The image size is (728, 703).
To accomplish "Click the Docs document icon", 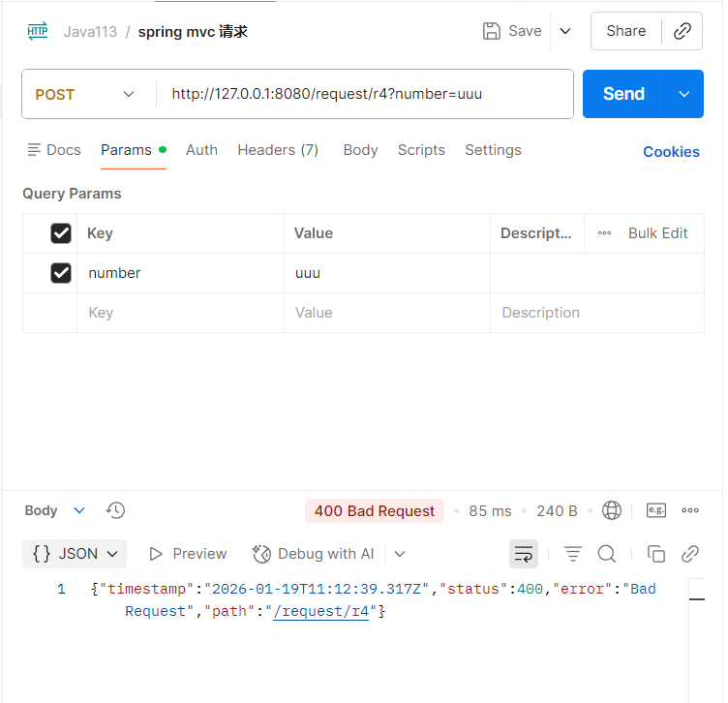I will (34, 150).
